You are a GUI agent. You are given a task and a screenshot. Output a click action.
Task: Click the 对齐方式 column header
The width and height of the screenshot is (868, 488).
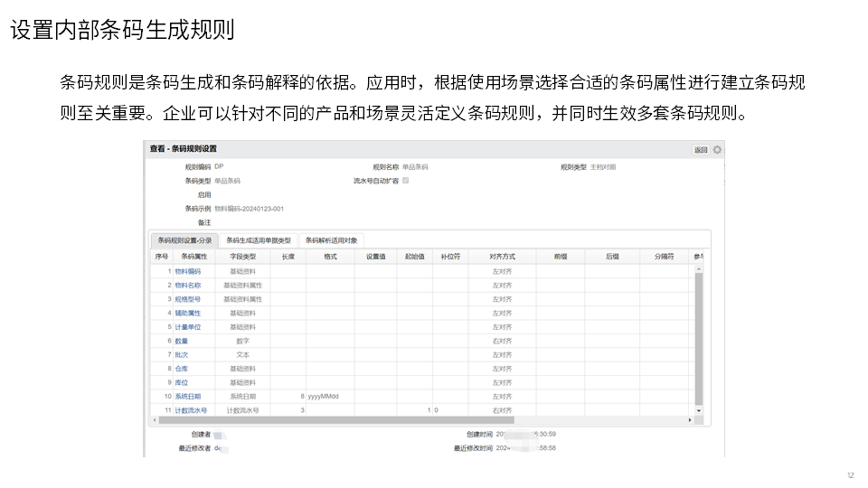tap(503, 257)
